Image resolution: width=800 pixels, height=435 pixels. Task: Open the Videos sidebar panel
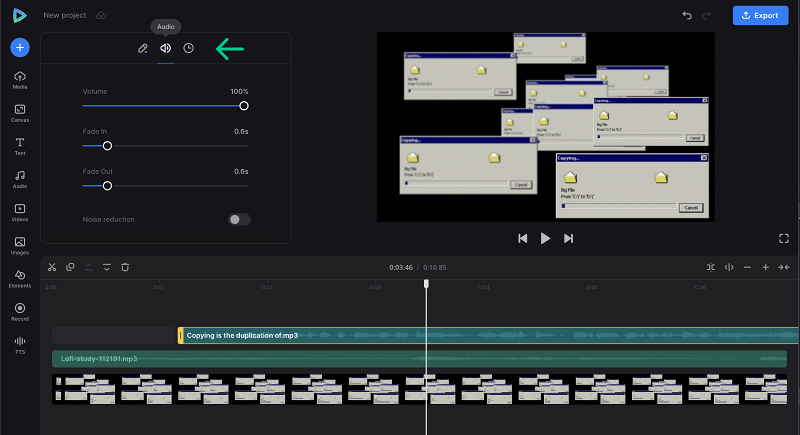click(x=20, y=213)
